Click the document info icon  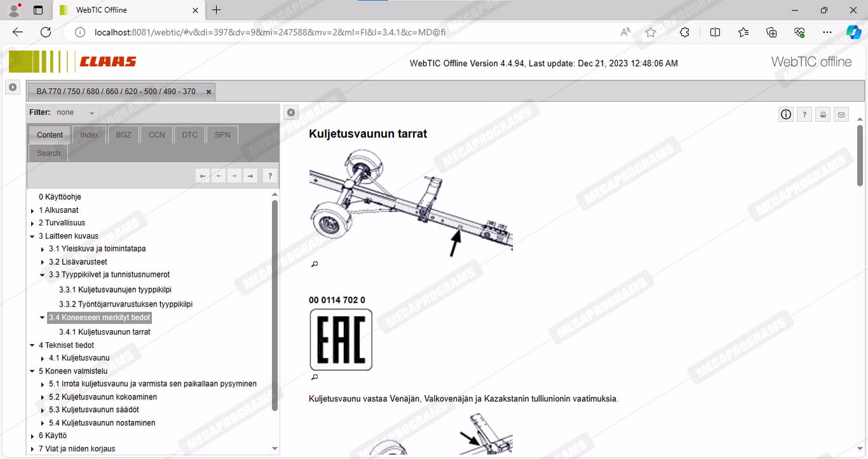tap(786, 114)
